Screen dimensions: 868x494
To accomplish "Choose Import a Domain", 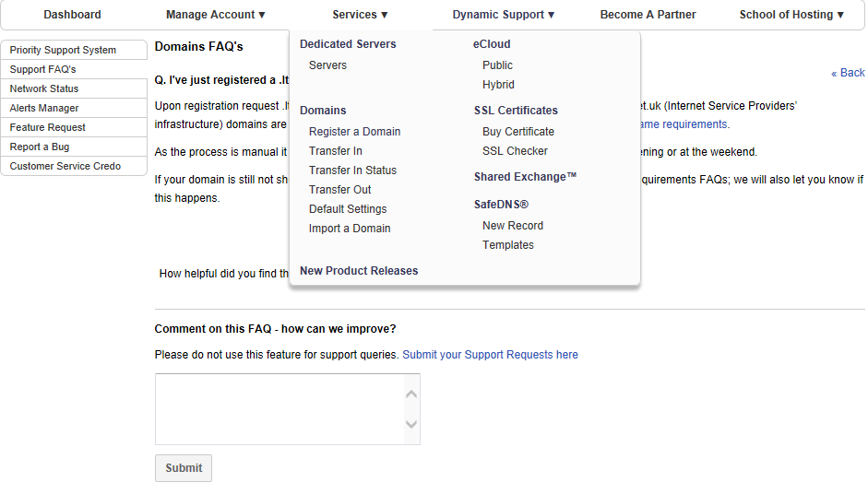I will (x=350, y=229).
